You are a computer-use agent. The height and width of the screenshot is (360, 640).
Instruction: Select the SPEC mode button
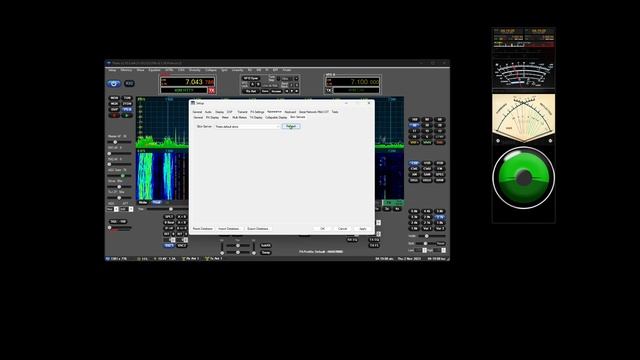pos(440,174)
